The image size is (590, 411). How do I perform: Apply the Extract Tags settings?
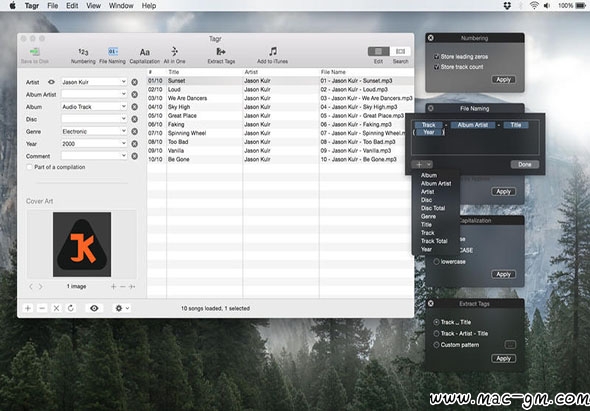point(503,359)
